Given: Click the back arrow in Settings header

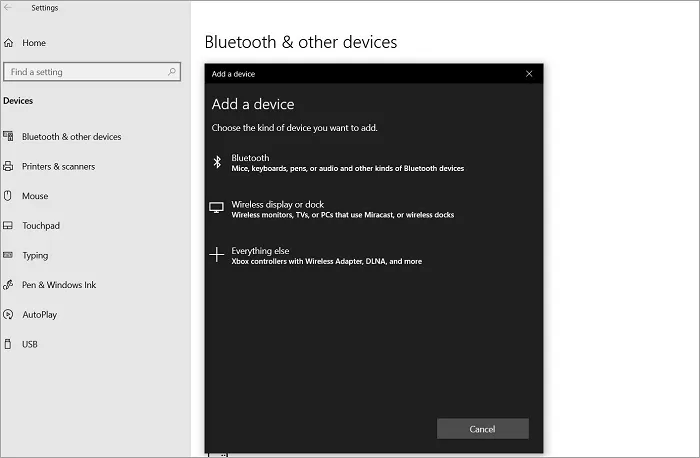Looking at the screenshot, I should tap(8, 8).
